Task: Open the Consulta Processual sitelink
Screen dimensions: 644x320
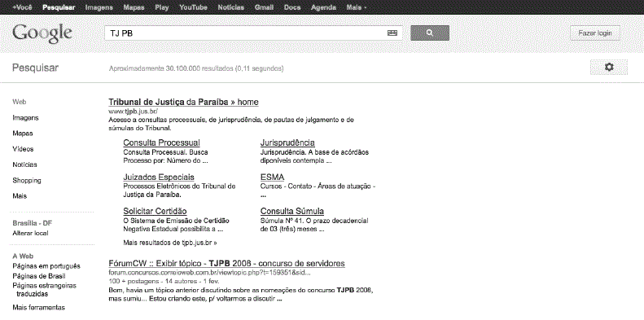Action: point(161,143)
